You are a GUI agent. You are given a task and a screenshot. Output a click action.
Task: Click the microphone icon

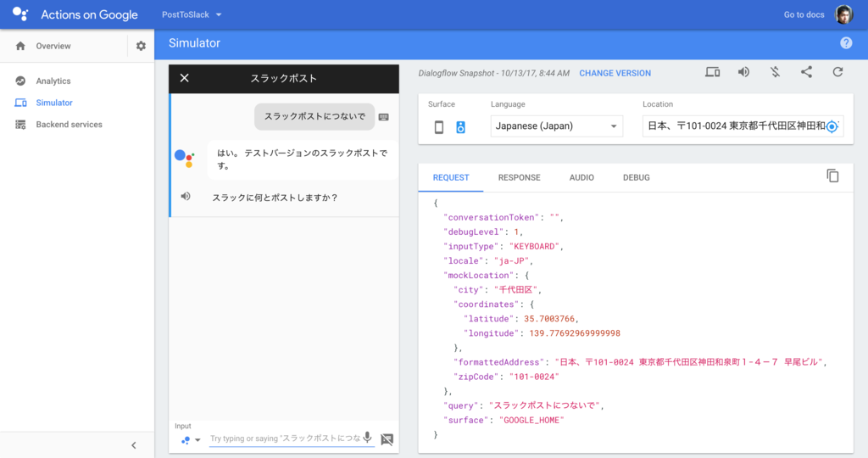coord(367,438)
